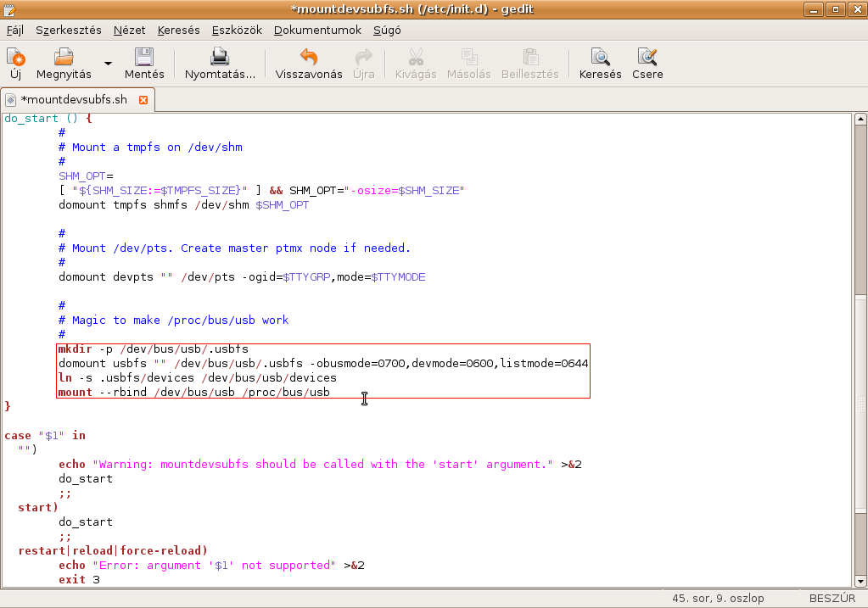Click the 'Error: argument' echo line
Image resolution: width=868 pixels, height=608 pixels.
coord(211,565)
